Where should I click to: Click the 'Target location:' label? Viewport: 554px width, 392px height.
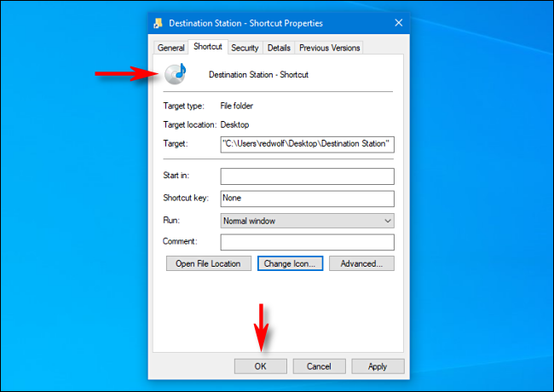tap(190, 124)
